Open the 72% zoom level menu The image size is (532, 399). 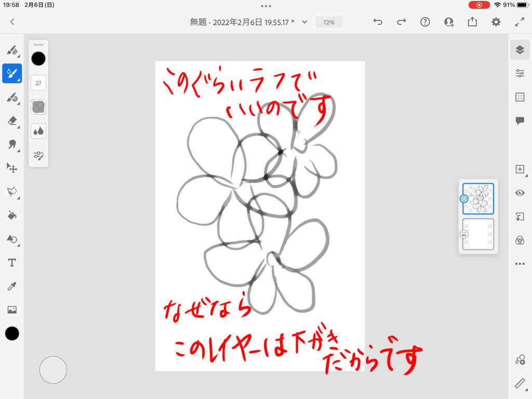(328, 22)
